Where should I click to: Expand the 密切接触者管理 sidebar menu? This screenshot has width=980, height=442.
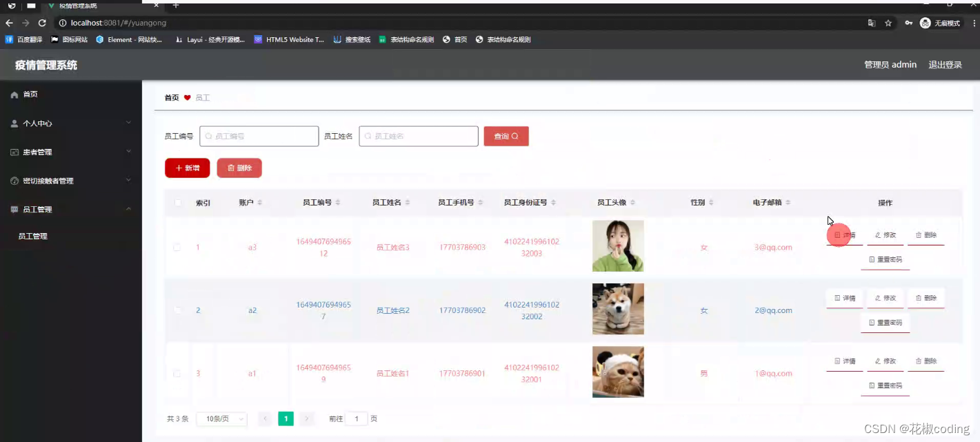click(71, 181)
